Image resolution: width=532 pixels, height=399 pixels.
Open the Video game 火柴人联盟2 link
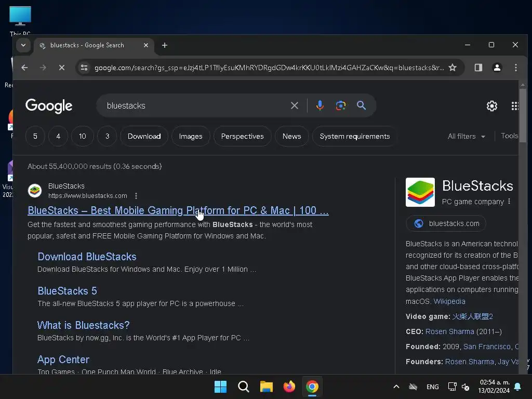[472, 316]
